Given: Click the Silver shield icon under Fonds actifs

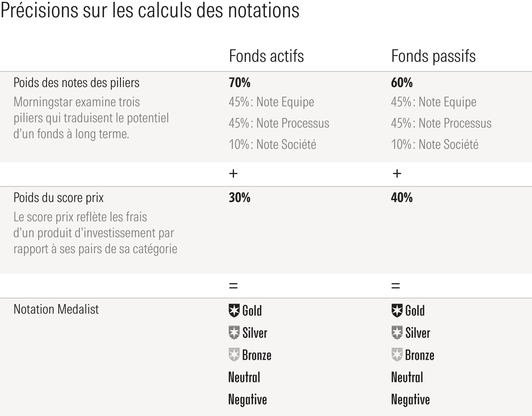Looking at the screenshot, I should 234,333.
